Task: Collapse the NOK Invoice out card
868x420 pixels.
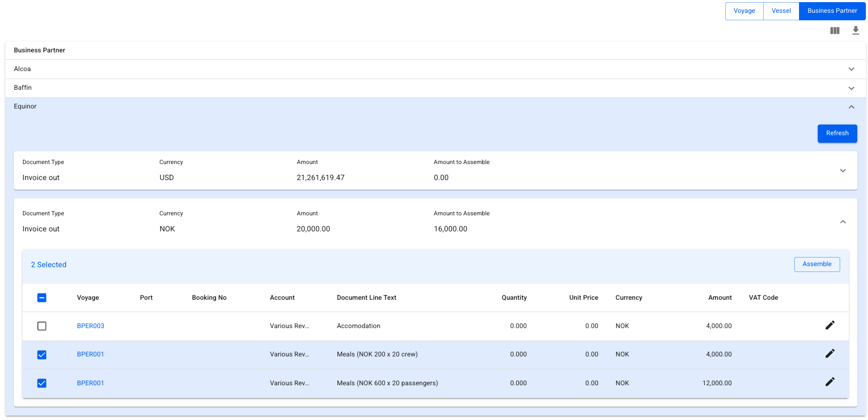Action: (843, 222)
